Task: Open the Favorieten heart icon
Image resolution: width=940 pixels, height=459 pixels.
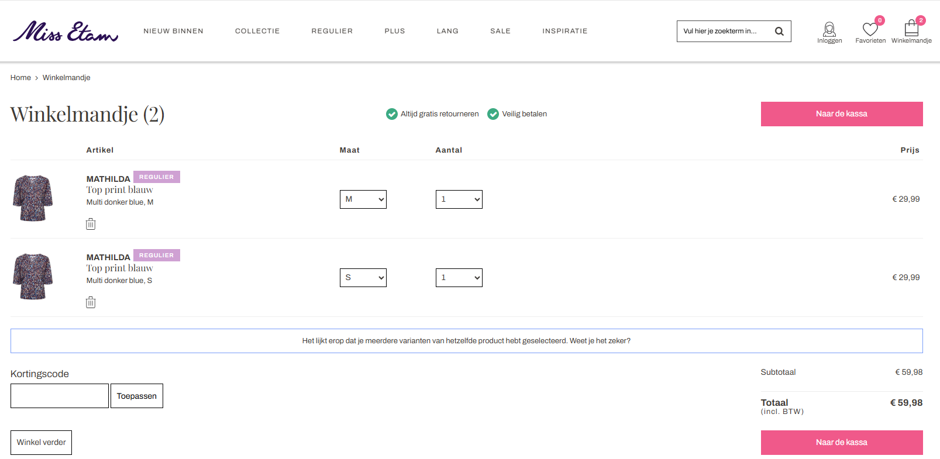Action: [870, 31]
